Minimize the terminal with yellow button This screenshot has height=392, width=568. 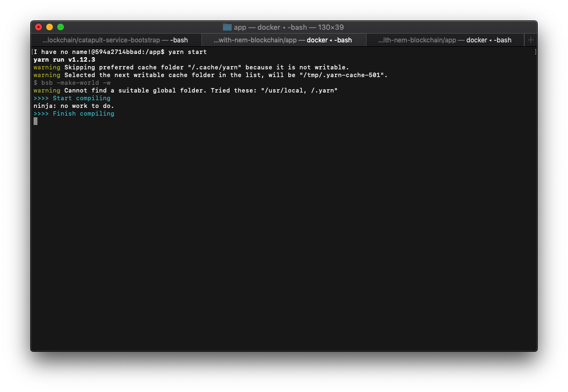(x=50, y=27)
